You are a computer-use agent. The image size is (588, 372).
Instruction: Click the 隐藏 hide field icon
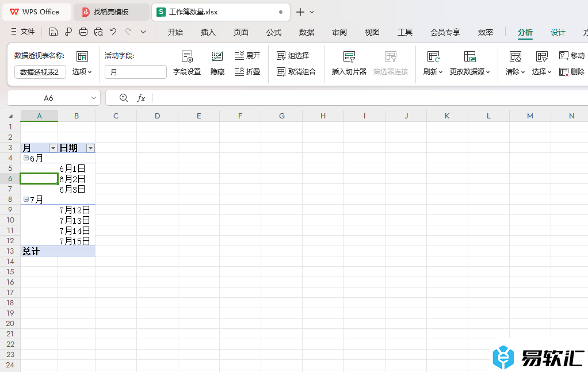[x=217, y=63]
